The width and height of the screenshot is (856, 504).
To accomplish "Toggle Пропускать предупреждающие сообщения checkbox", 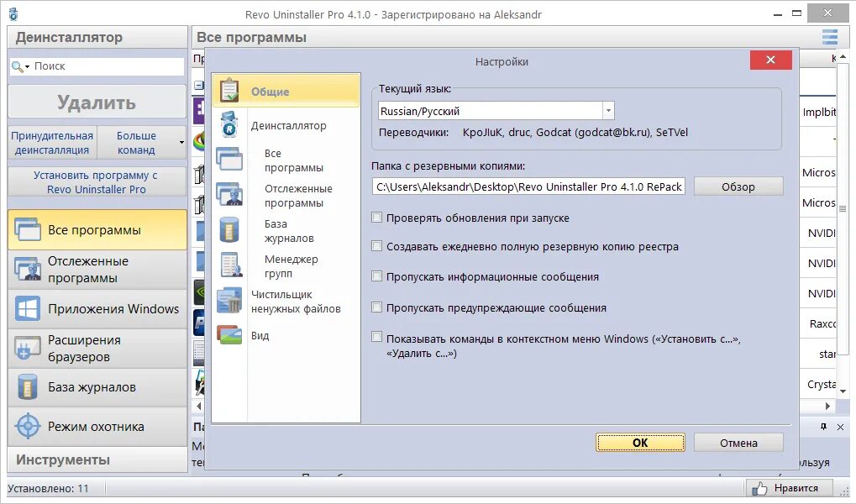I will pos(376,307).
